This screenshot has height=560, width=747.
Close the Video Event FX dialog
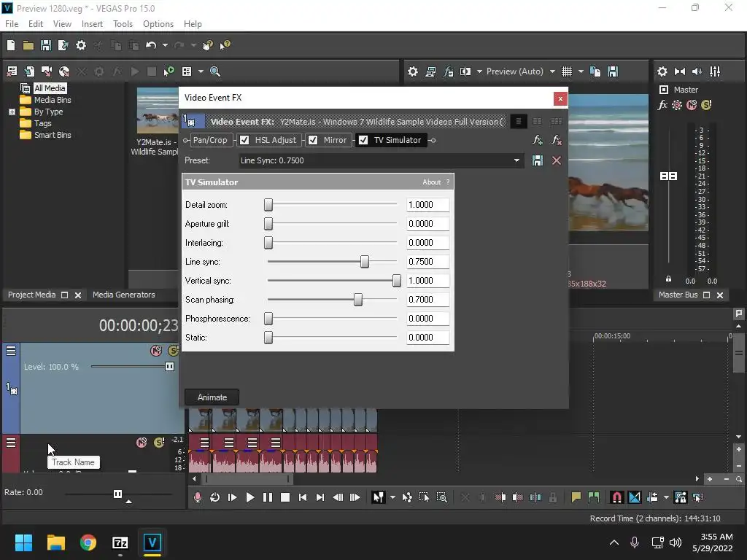click(560, 98)
